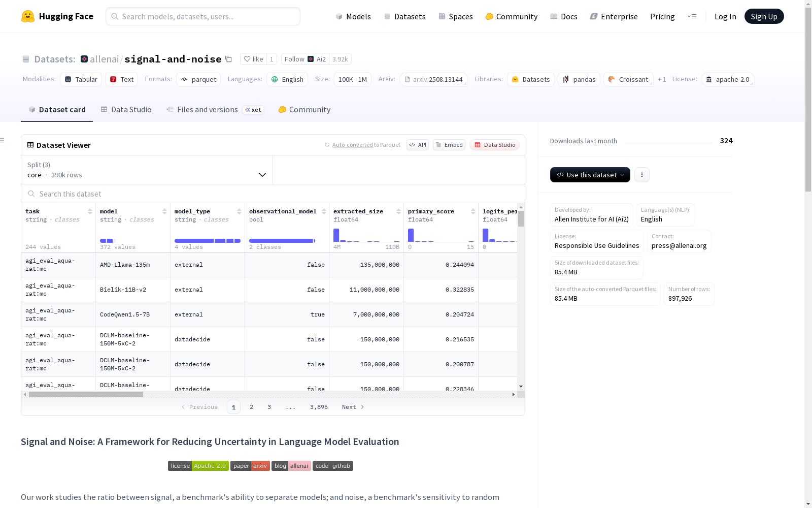Click the Ai2 organization avatar near the Follow button

pyautogui.click(x=311, y=59)
